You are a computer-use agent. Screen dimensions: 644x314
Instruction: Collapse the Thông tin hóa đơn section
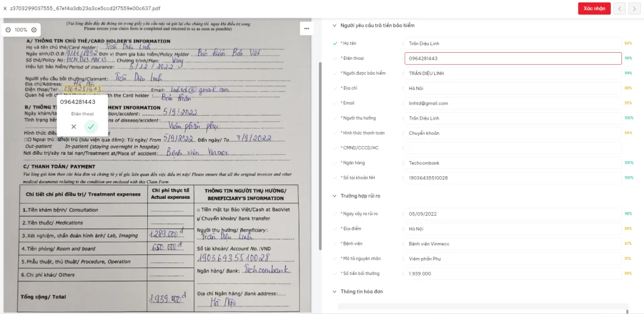point(335,292)
